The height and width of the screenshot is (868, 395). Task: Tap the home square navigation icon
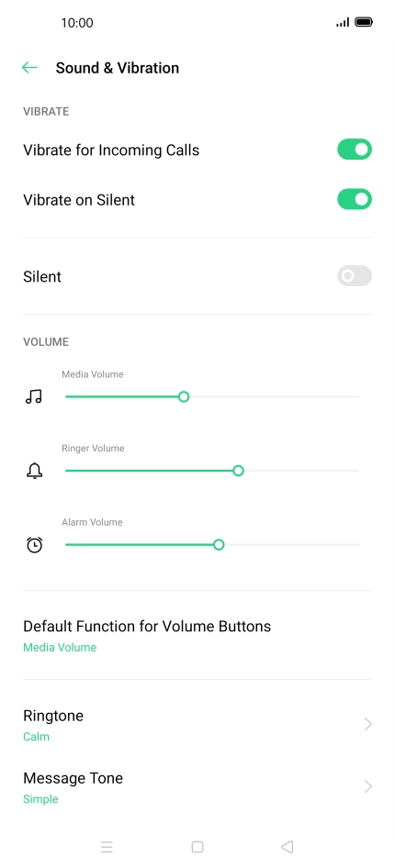197,846
